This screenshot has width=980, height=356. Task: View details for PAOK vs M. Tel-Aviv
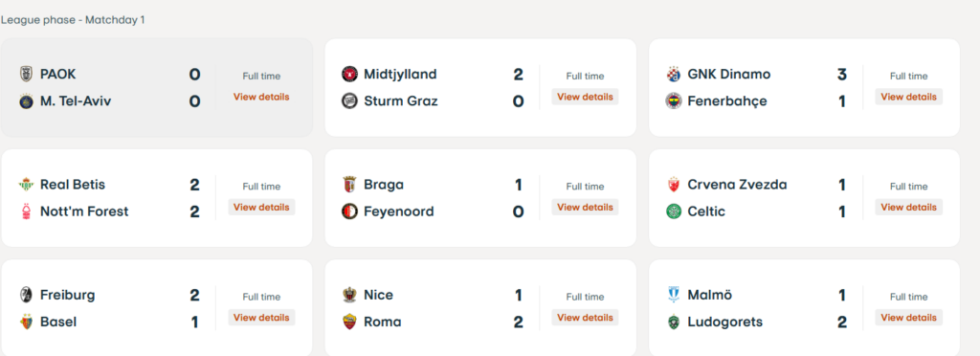click(x=261, y=97)
